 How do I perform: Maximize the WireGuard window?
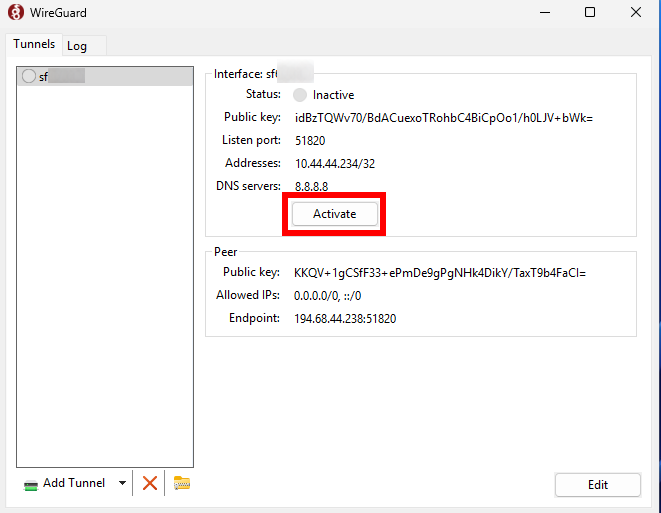(590, 13)
